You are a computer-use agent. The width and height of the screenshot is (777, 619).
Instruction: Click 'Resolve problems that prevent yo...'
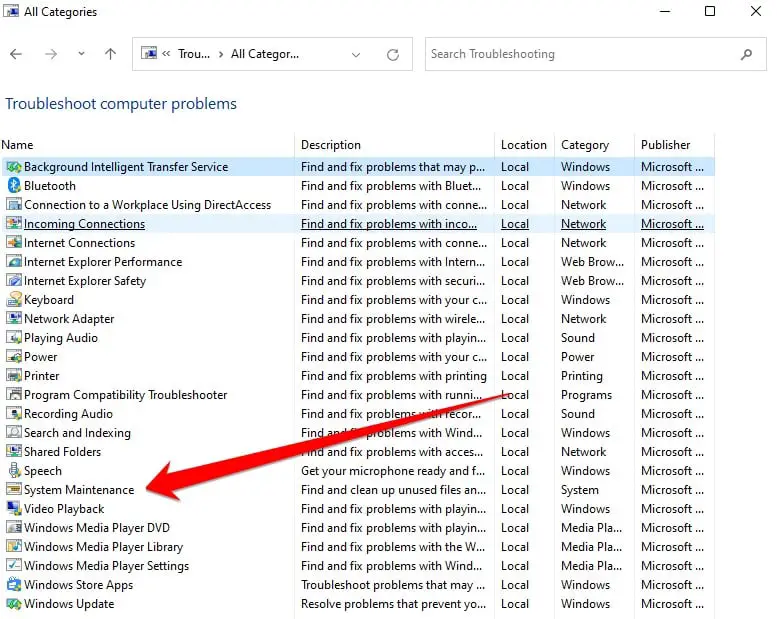pyautogui.click(x=393, y=604)
